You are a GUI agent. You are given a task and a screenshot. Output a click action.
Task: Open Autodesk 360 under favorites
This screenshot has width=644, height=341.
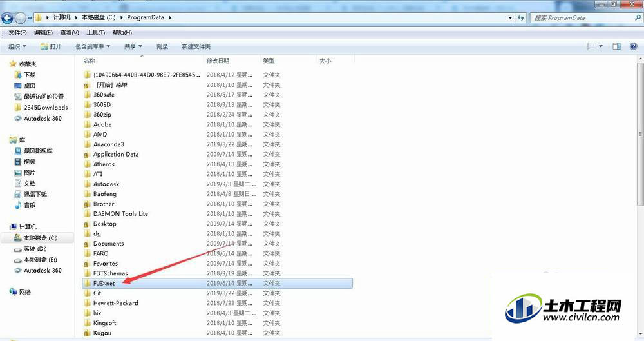(x=43, y=119)
